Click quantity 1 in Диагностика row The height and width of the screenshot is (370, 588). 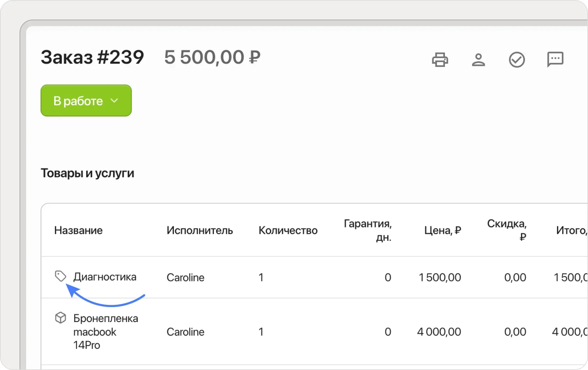pyautogui.click(x=261, y=277)
